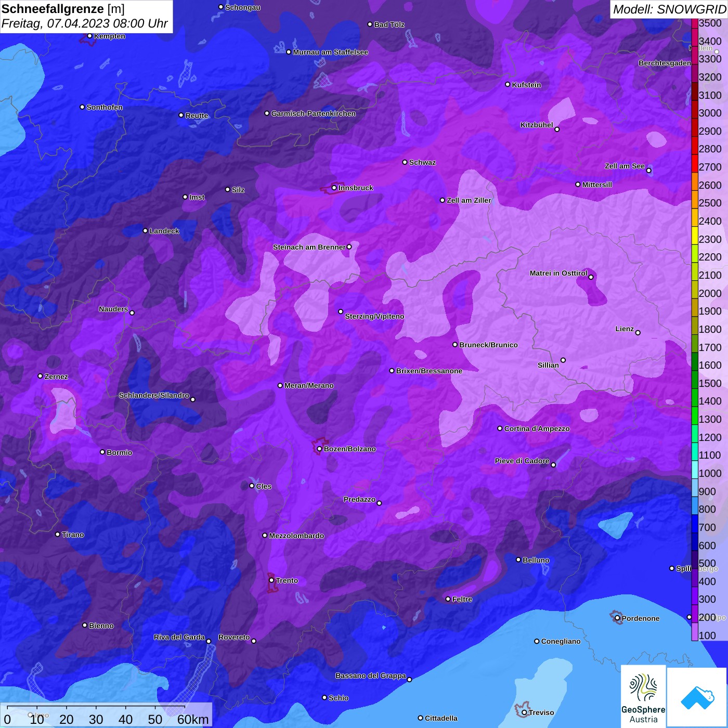The image size is (728, 728).
Task: Click the 'Brixen/Bressanone' label
Action: coord(429,371)
